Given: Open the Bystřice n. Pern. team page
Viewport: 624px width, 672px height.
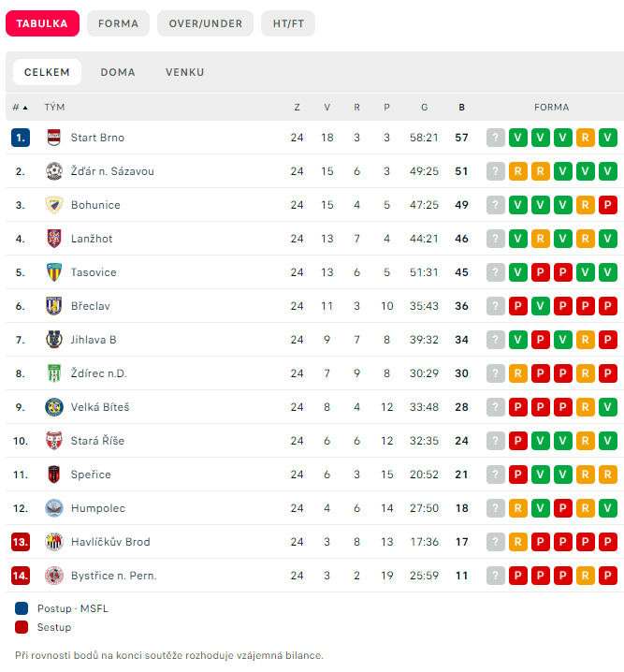Looking at the screenshot, I should point(113,576).
